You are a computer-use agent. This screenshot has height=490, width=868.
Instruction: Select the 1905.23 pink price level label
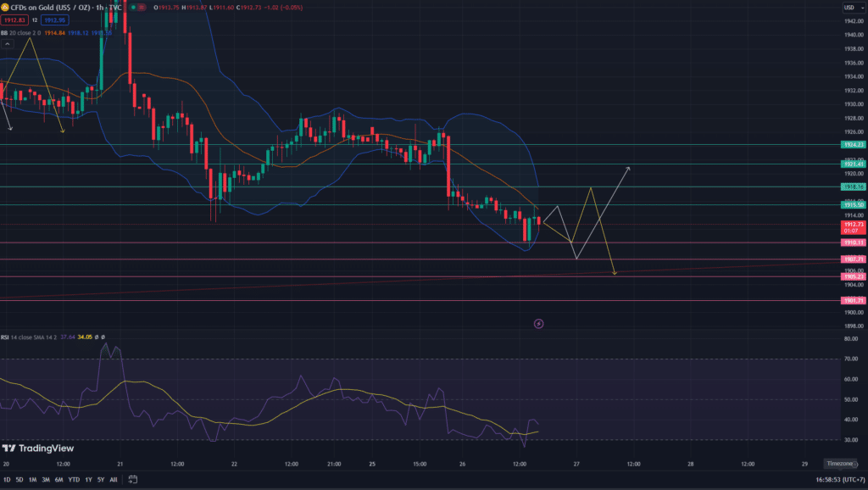[x=853, y=277]
